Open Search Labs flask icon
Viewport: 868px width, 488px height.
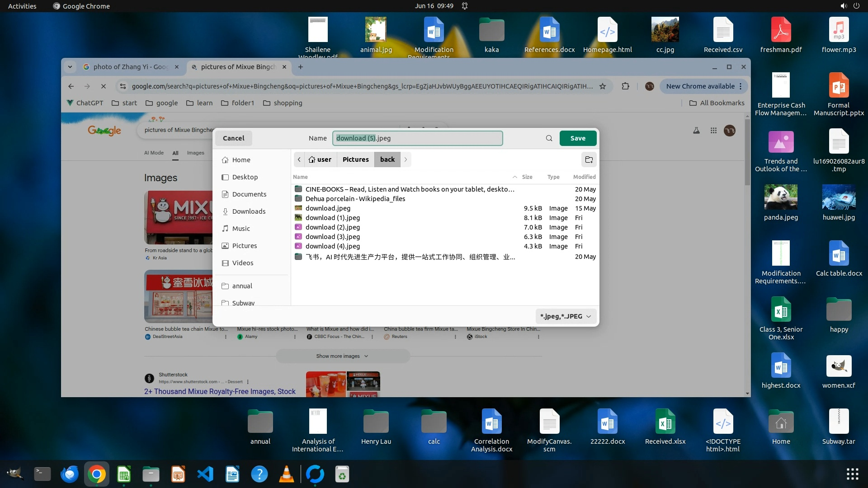coord(696,131)
